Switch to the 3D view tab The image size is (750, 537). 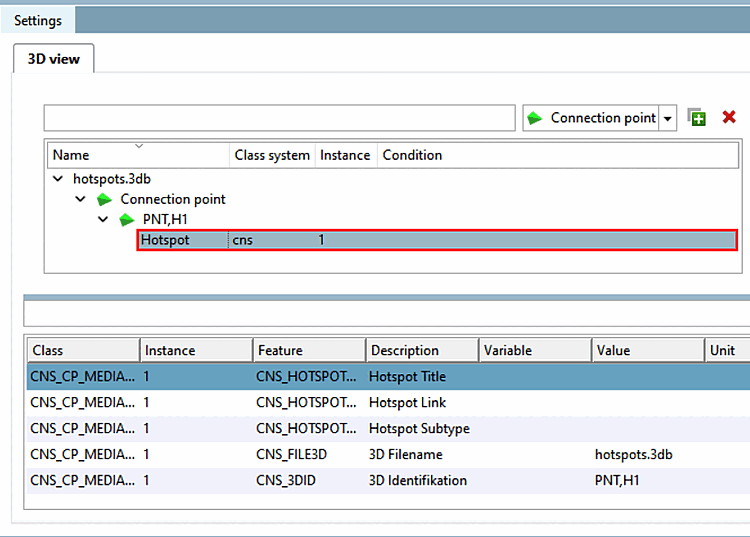point(54,59)
